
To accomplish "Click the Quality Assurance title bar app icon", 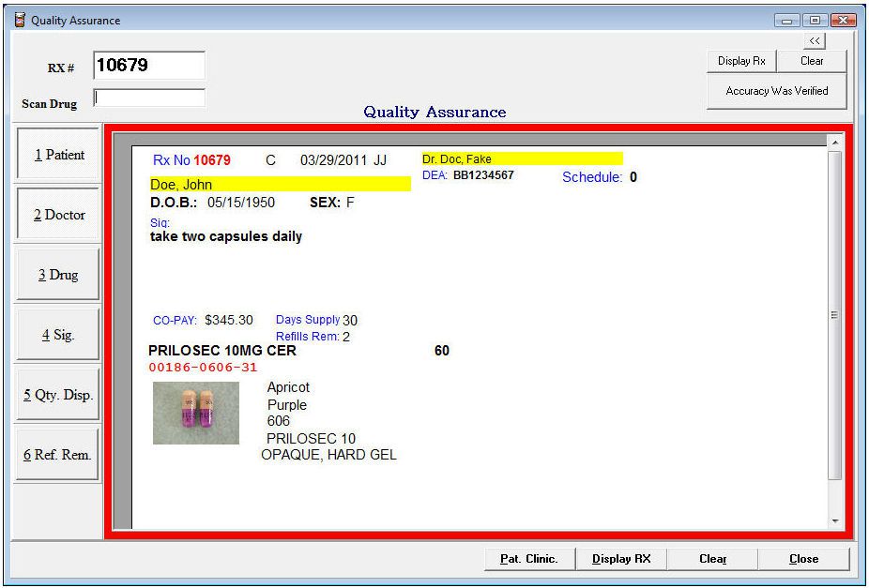I will 18,20.
